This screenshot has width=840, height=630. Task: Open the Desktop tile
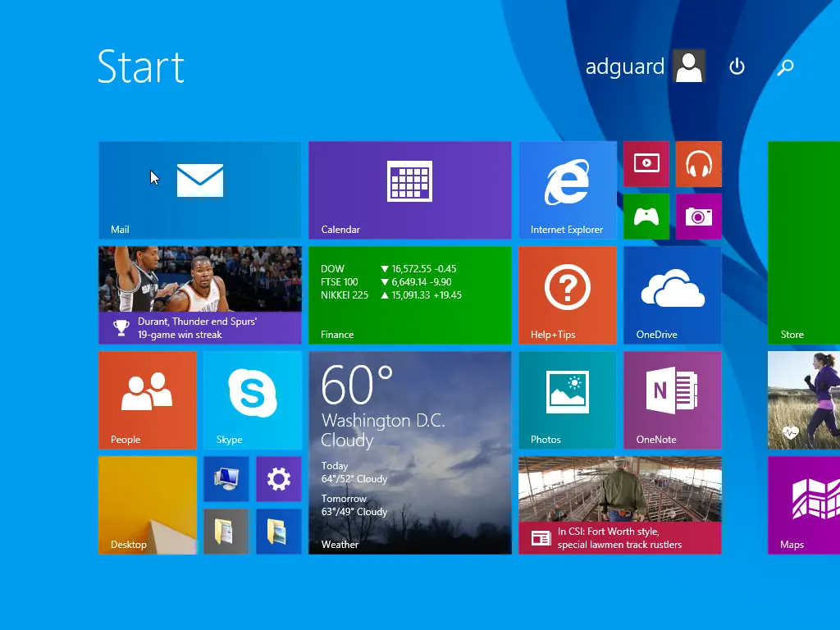(x=148, y=504)
